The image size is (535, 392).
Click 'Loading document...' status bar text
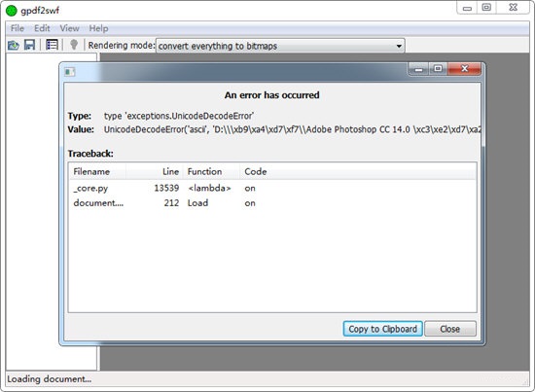(50, 379)
